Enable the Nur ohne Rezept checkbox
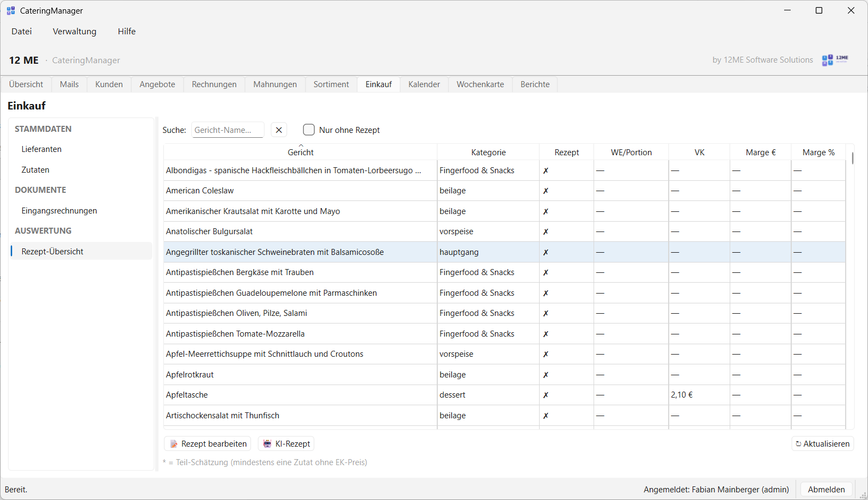The width and height of the screenshot is (868, 500). (309, 130)
